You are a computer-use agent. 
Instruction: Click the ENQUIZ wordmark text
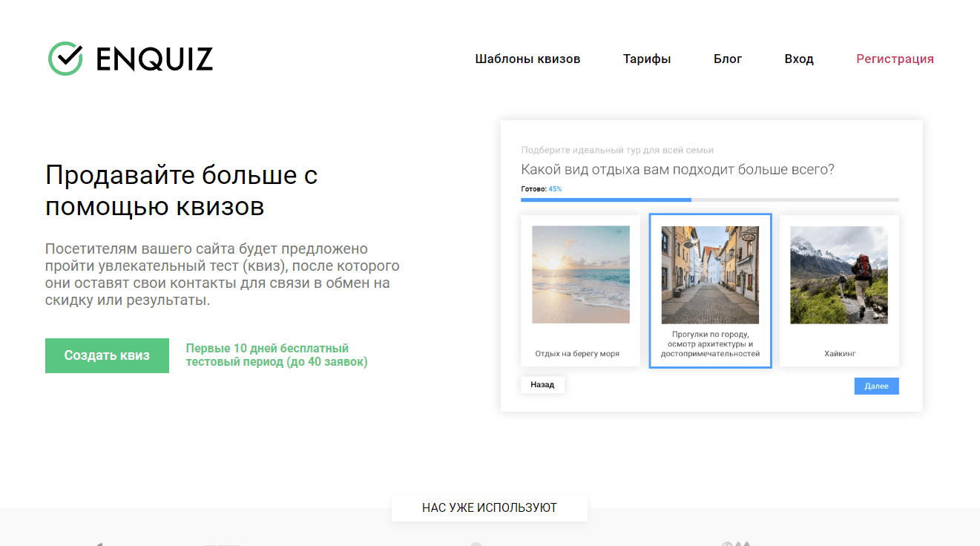(154, 59)
